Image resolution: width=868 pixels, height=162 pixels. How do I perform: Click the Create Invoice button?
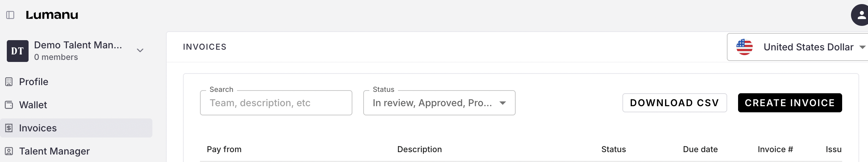[789, 103]
